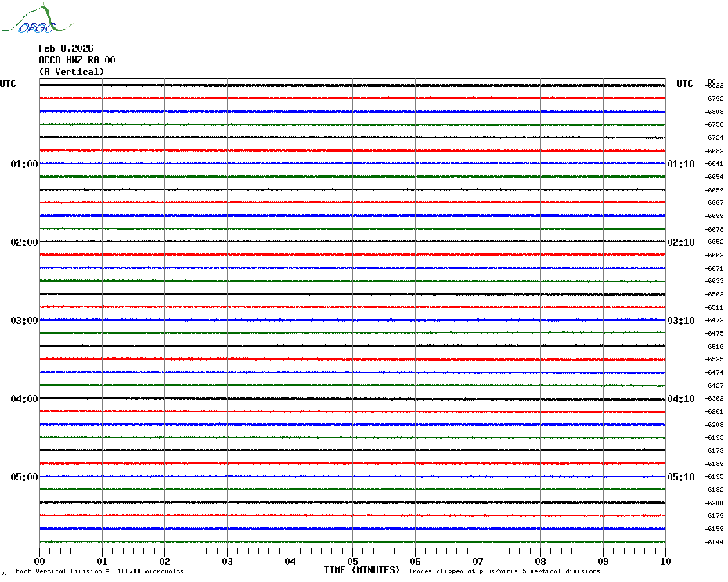The height and width of the screenshot is (582, 728).
Task: Click the left UTC axis label
Action: click(x=8, y=84)
